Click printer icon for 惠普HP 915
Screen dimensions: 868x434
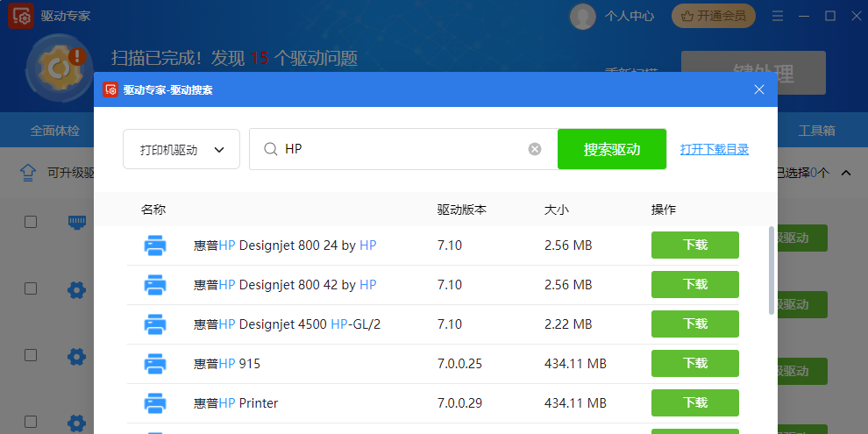click(155, 364)
